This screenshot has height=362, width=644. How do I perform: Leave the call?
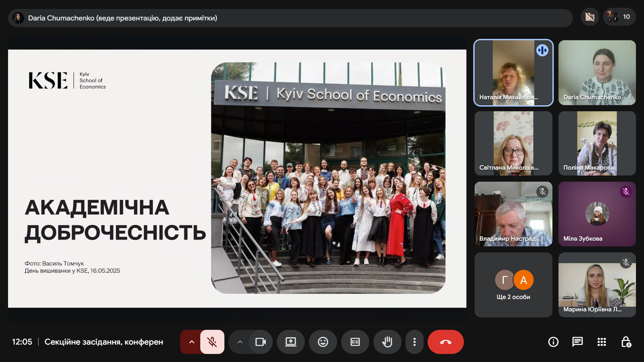click(446, 342)
